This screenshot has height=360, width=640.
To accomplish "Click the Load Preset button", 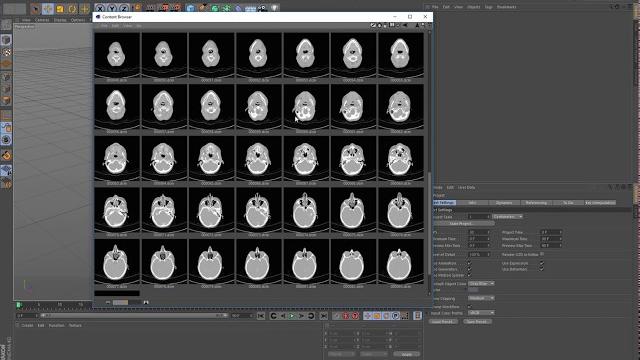I will pos(442,322).
